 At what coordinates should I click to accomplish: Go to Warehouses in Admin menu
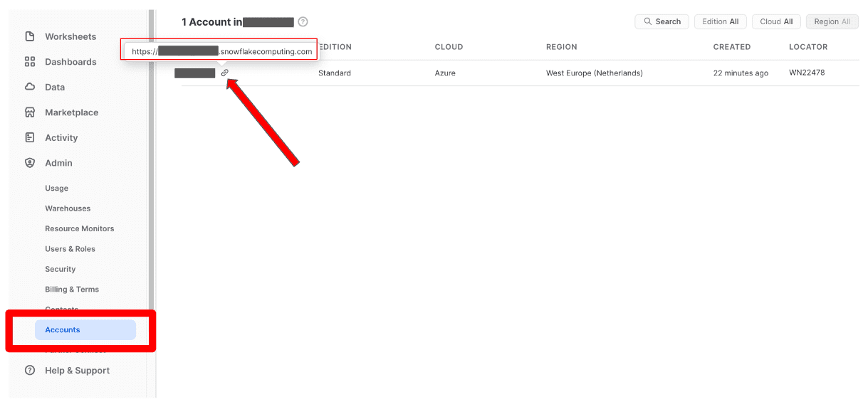[68, 208]
